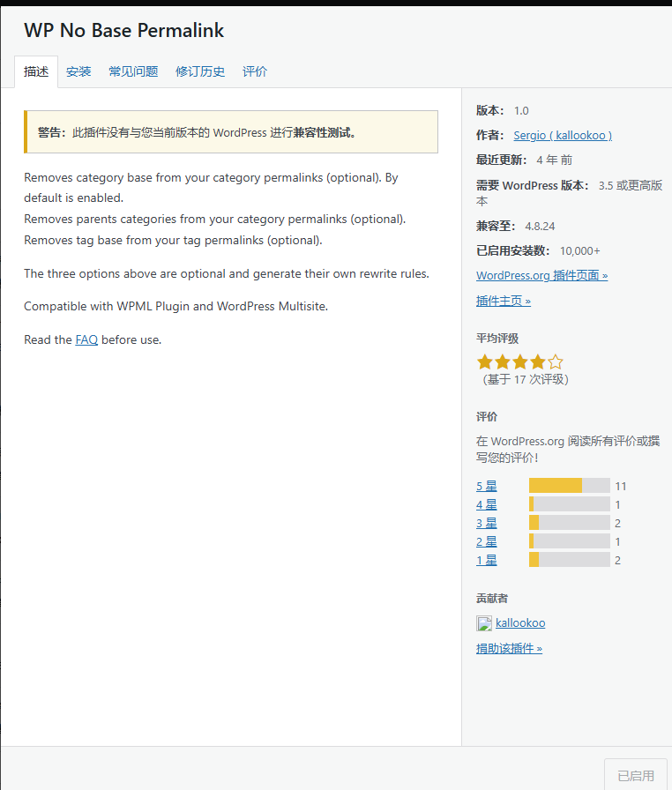672x790 pixels.
Task: Open the 1 星 reviews link
Action: pyautogui.click(x=487, y=560)
